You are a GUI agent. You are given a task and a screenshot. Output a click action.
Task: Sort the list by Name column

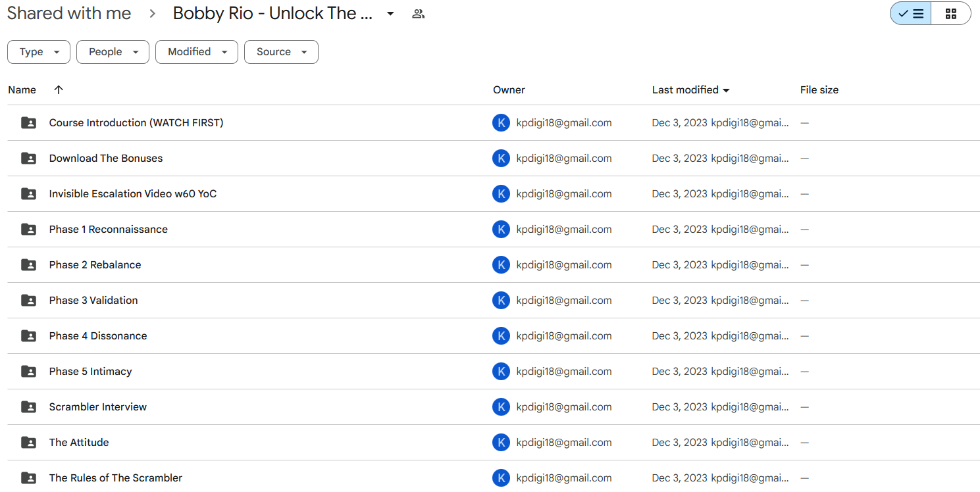tap(22, 90)
